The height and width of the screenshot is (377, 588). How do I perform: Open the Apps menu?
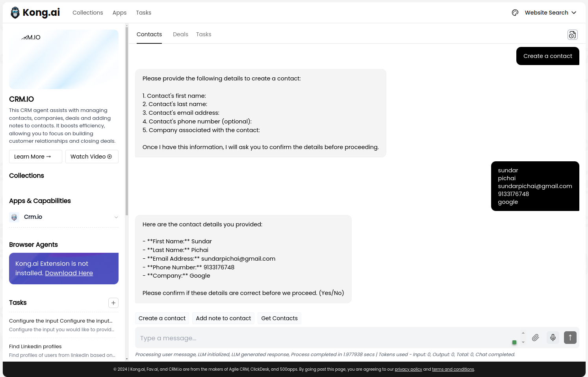[x=119, y=13]
